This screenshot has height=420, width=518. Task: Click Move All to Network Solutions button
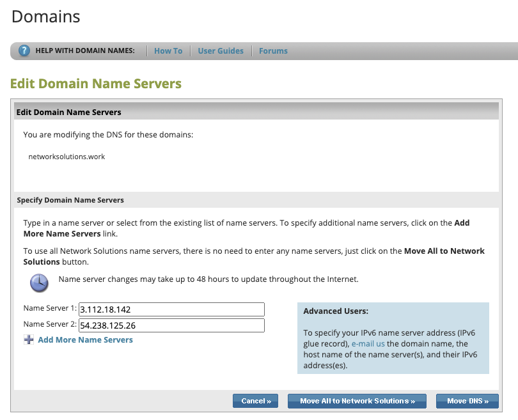(x=357, y=401)
